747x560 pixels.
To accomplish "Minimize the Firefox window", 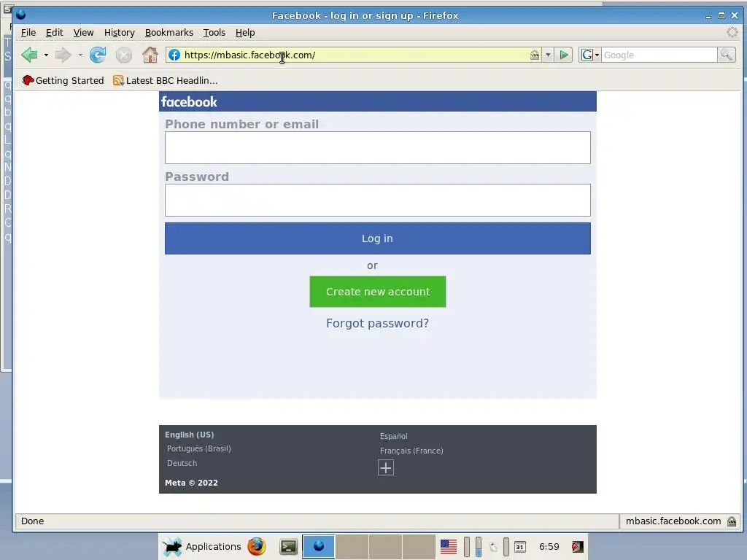I will (708, 16).
